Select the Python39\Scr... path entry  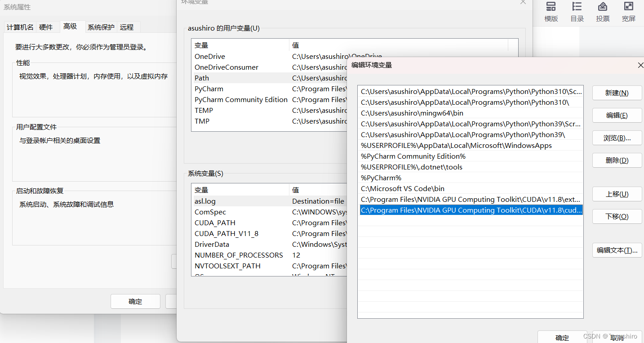coord(471,124)
